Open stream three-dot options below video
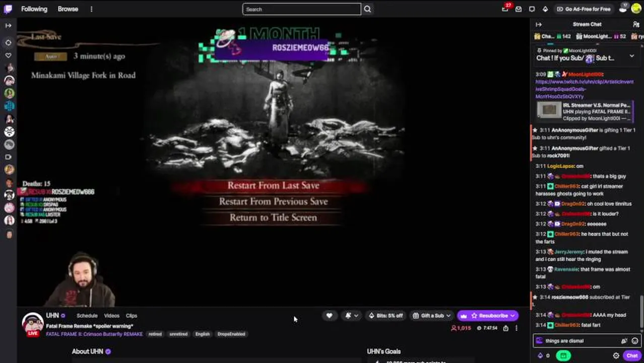 tap(516, 328)
